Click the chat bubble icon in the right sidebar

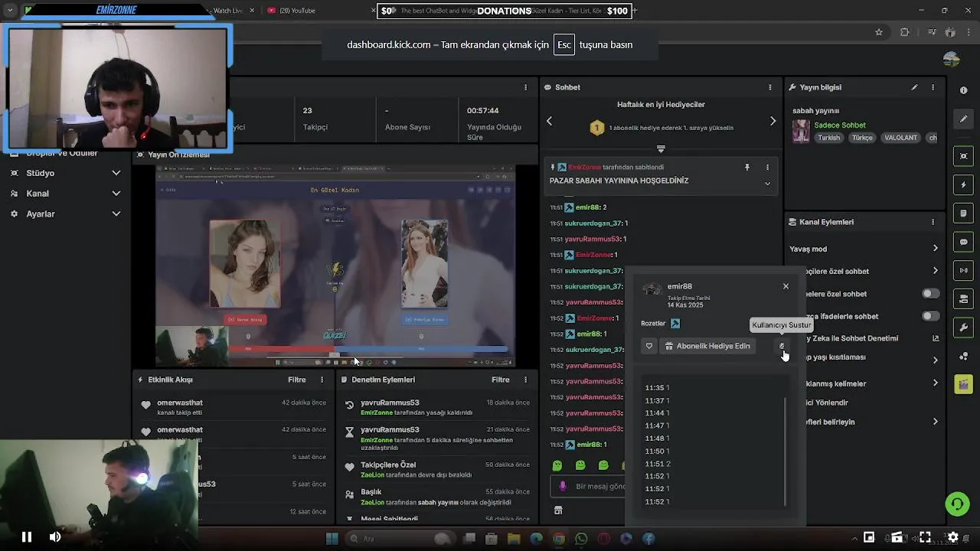[963, 242]
